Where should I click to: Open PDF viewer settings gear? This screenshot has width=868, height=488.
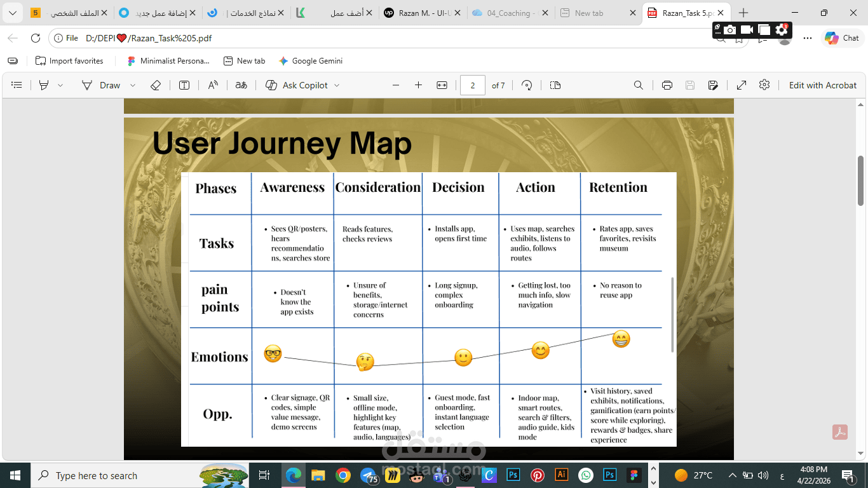(764, 85)
